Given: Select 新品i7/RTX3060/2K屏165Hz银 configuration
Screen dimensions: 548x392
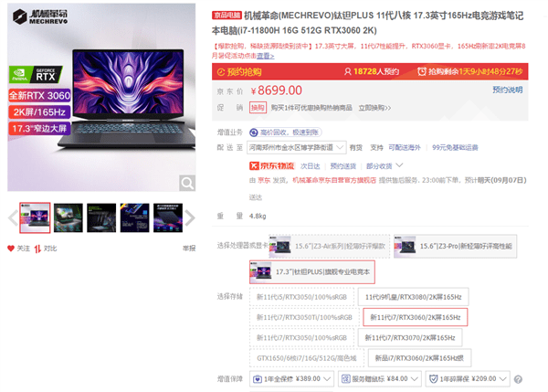Looking at the screenshot, I should pos(419,357).
